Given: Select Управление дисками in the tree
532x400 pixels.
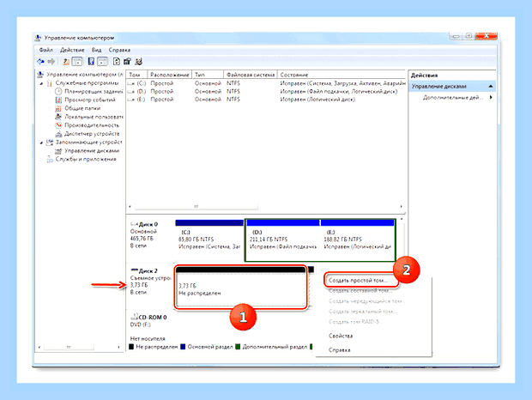Looking at the screenshot, I should click(92, 150).
